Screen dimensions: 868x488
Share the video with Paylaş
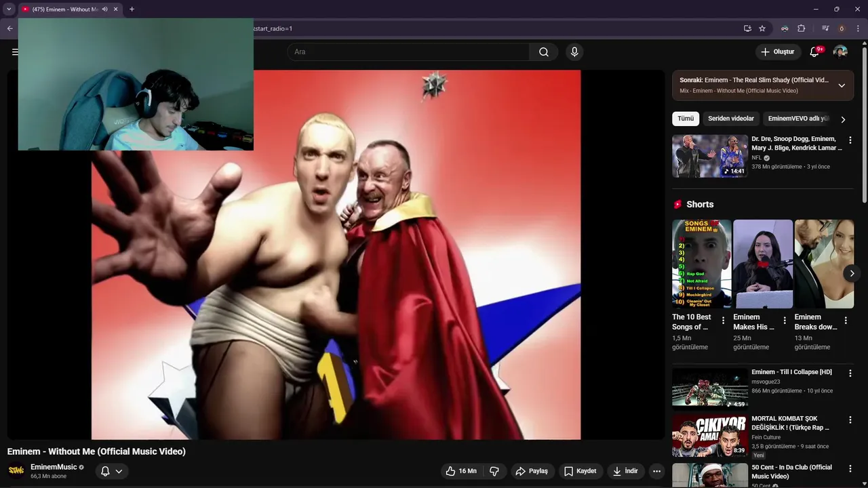tap(532, 471)
